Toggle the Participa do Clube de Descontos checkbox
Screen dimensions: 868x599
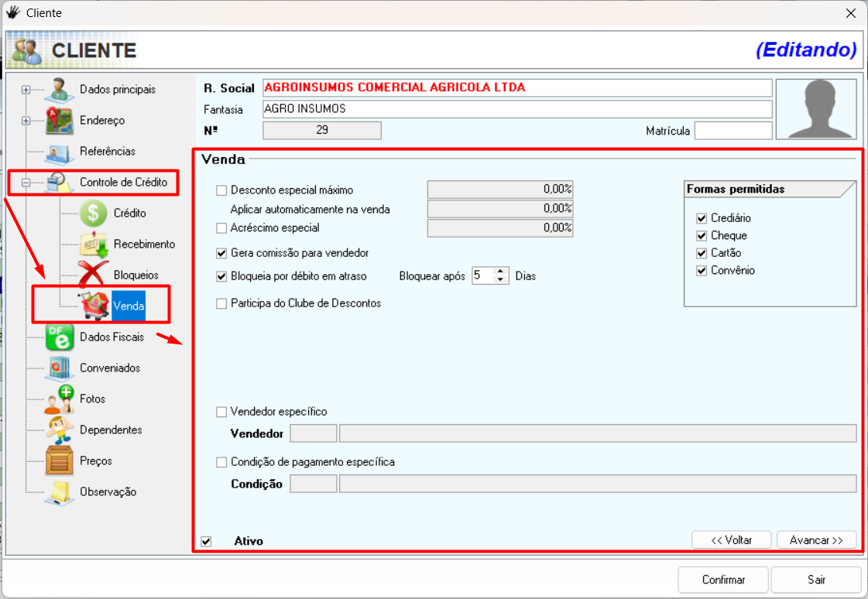tap(222, 303)
